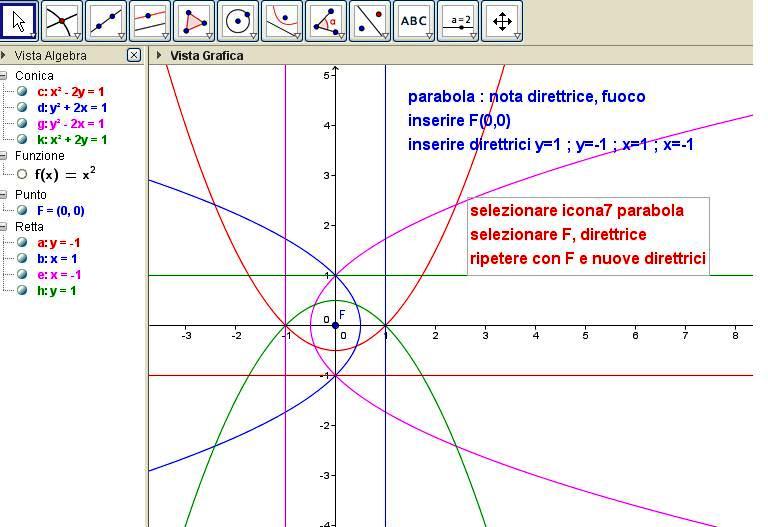The width and height of the screenshot is (768, 527).
Task: Select the Parabola conic tool
Action: pos(282,21)
